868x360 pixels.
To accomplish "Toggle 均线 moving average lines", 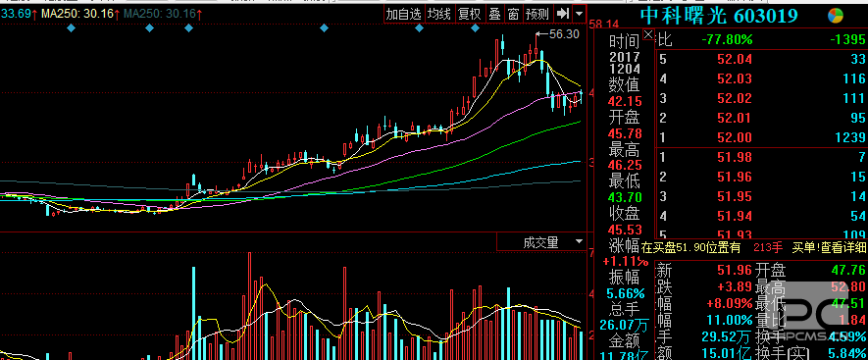I will (439, 14).
